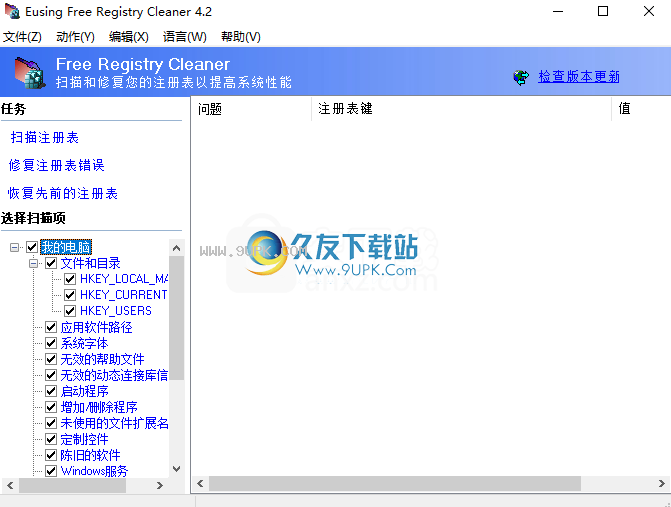Viewport: 671px width, 507px height.
Task: Open the 帮助(V) menu
Action: tap(240, 37)
